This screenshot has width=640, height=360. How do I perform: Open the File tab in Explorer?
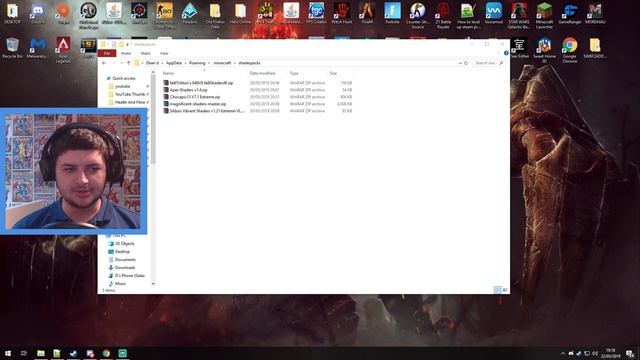(x=107, y=53)
